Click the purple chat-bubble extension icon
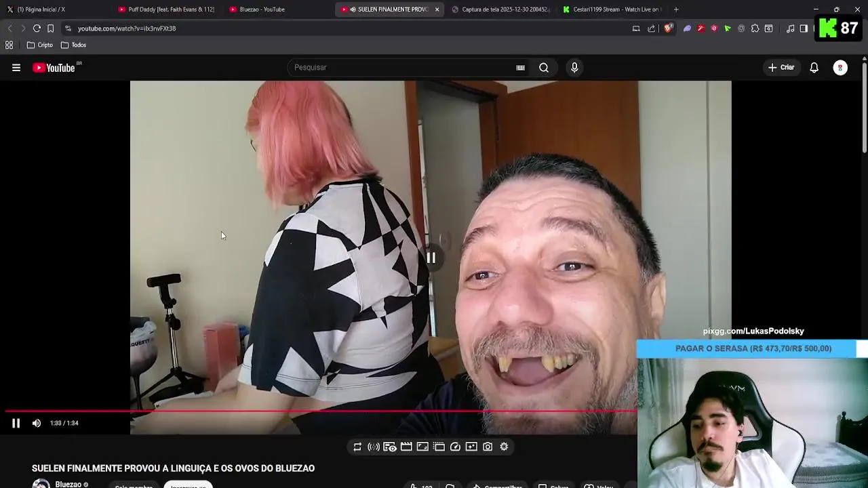The image size is (868, 488). pyautogui.click(x=687, y=28)
